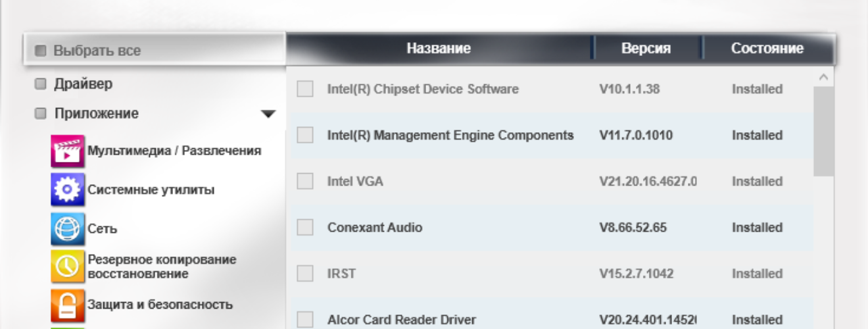This screenshot has height=329, width=868.
Task: Click the scrollbar up arrow
Action: (x=823, y=78)
